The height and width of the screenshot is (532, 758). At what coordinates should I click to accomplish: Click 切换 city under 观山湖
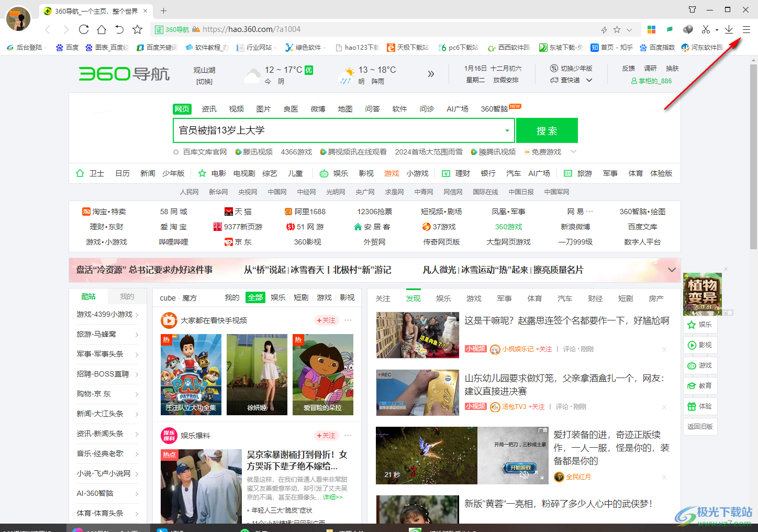click(x=204, y=82)
